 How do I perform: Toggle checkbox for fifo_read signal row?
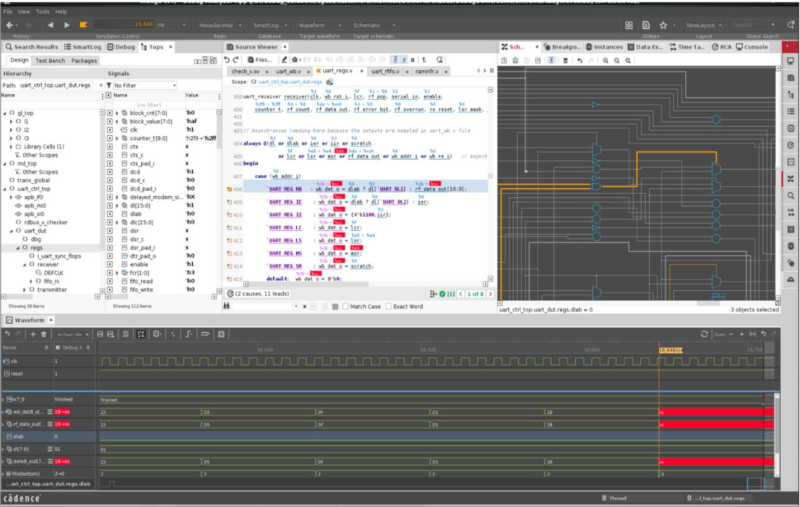tap(110, 281)
